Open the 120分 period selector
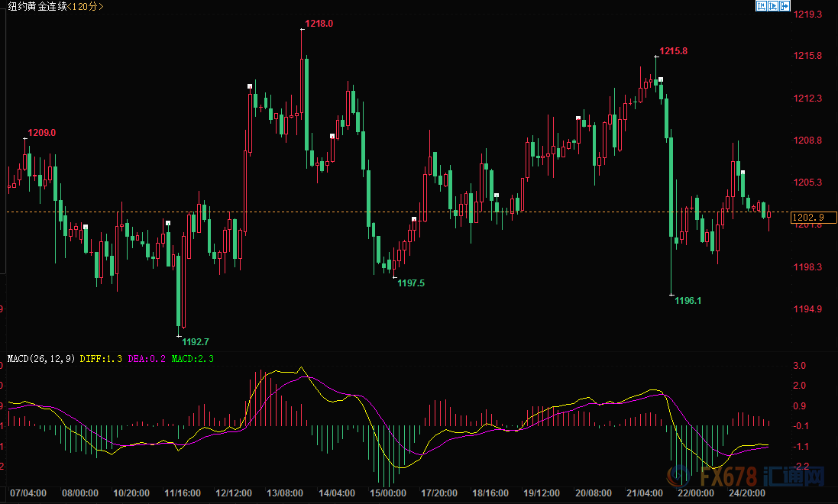This screenshot has height=504, width=838. click(x=86, y=6)
